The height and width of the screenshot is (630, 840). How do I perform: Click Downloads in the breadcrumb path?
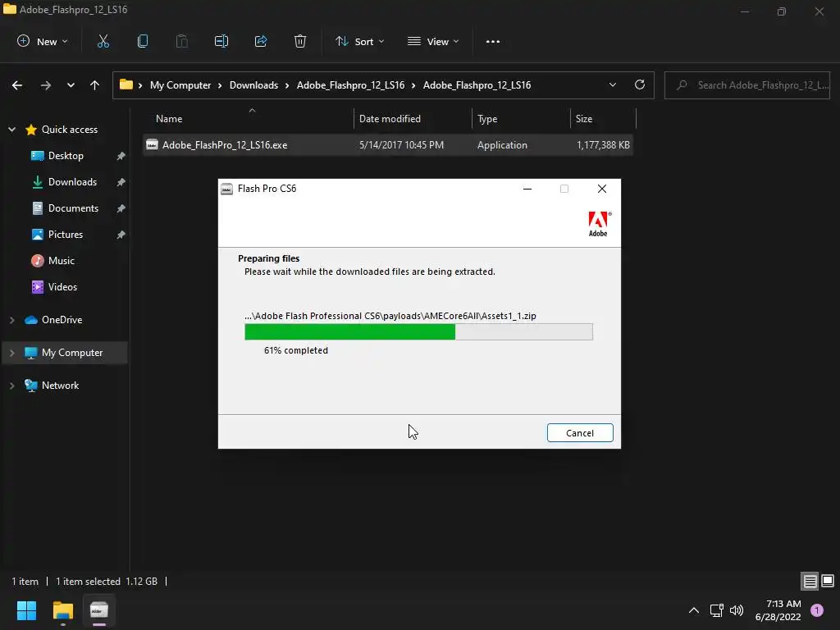pos(253,85)
